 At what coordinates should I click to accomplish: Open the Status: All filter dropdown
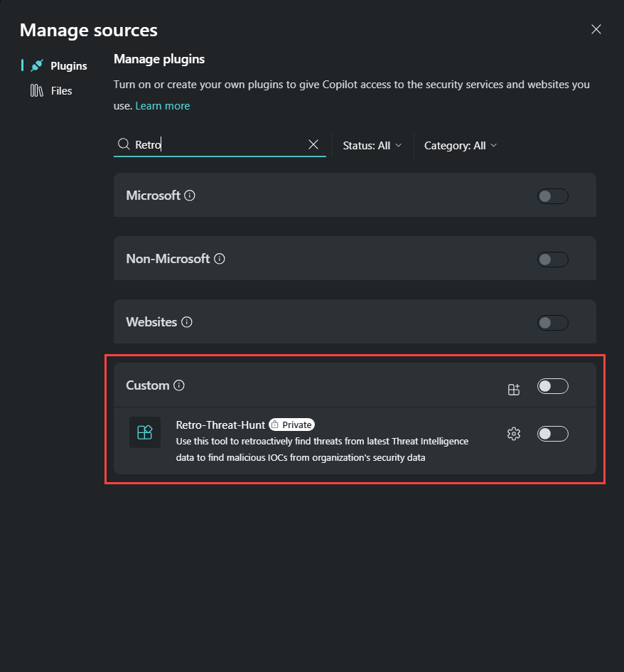click(x=372, y=146)
